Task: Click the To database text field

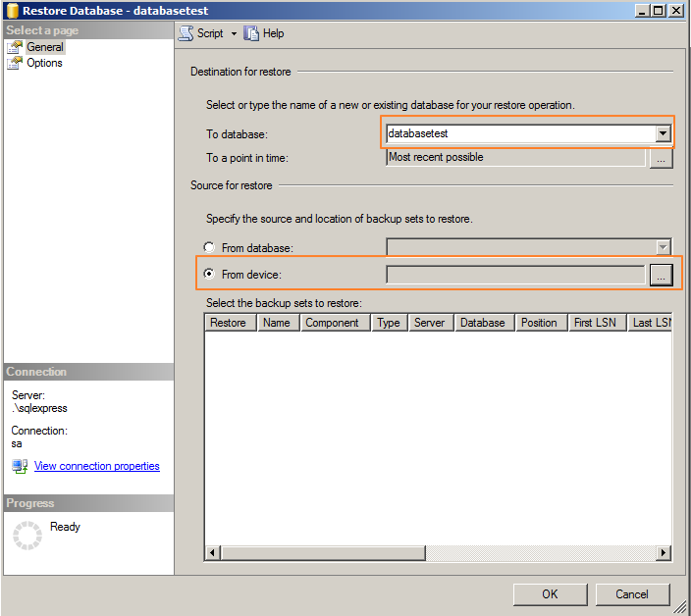Action: click(x=519, y=133)
